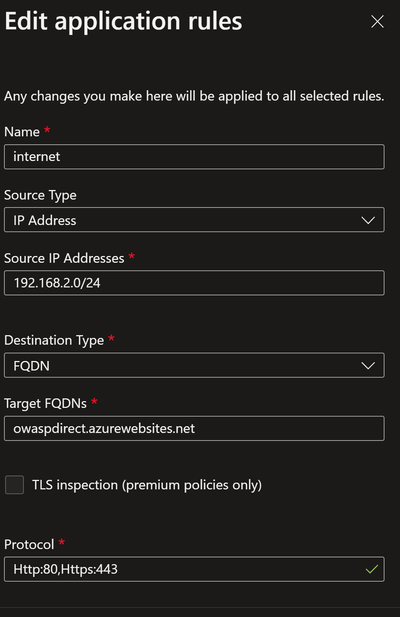Image resolution: width=400 pixels, height=617 pixels.
Task: Click the note about changes applied to selected rules
Action: [x=194, y=96]
